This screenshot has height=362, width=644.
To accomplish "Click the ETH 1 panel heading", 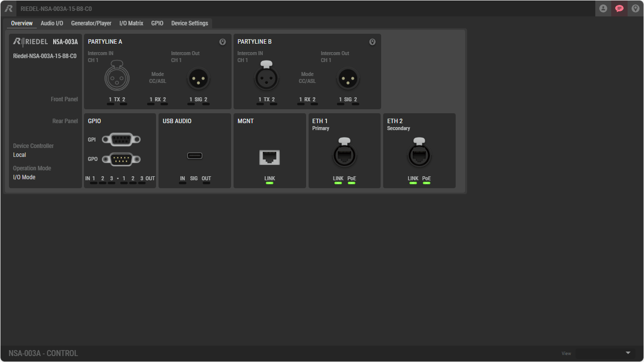I will [x=320, y=121].
